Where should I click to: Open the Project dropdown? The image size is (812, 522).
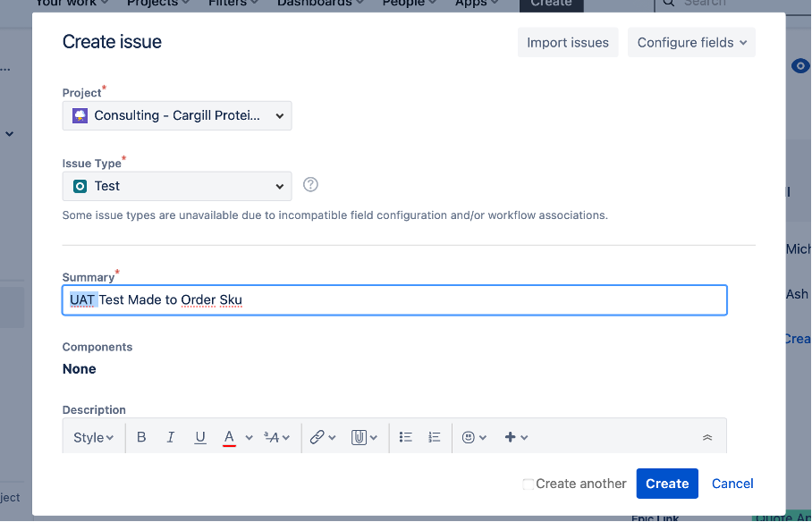tap(177, 115)
